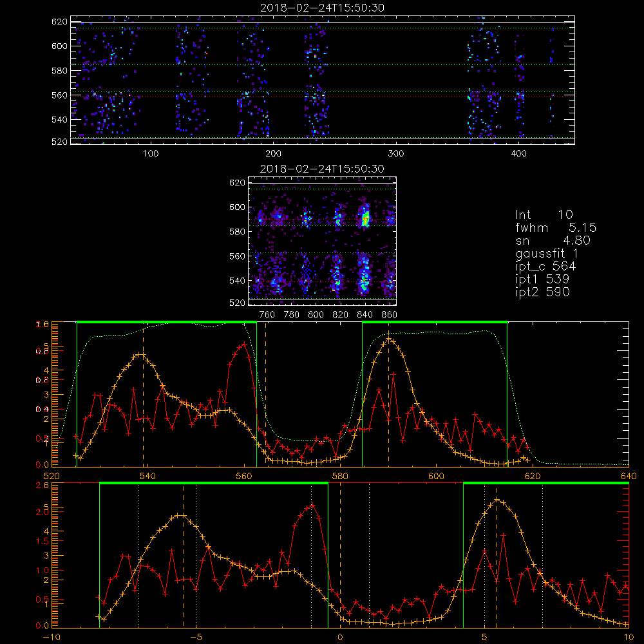Select the 'ipt2 590' parameter line
The image size is (644, 644).
(542, 292)
